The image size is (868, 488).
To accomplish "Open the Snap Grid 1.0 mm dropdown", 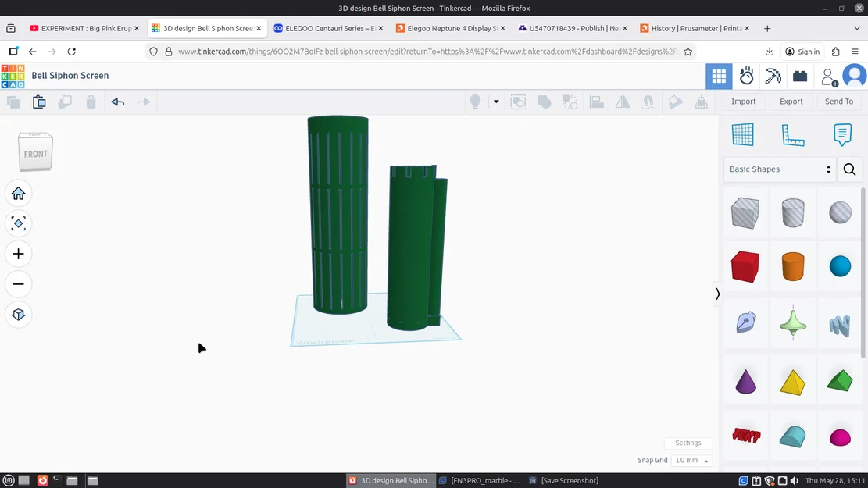I will point(691,461).
